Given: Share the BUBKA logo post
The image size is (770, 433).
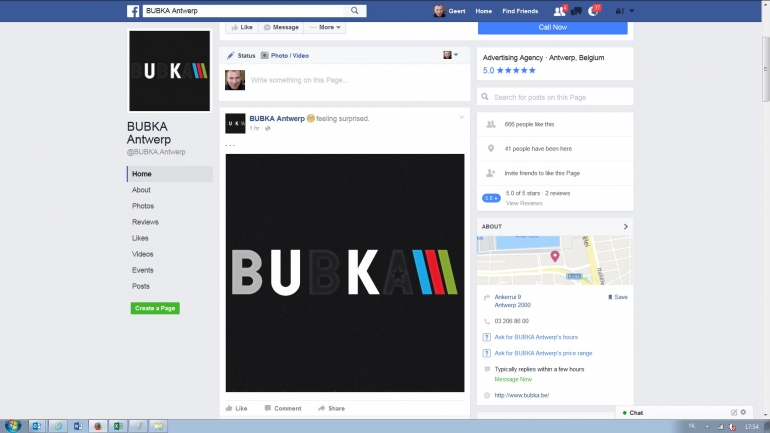Looking at the screenshot, I should tap(331, 408).
